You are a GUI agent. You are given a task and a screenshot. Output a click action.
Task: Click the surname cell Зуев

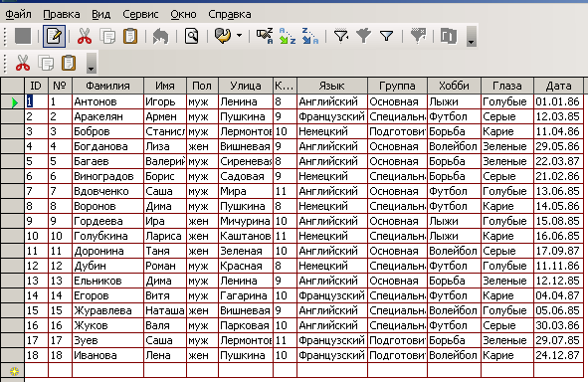click(x=107, y=340)
